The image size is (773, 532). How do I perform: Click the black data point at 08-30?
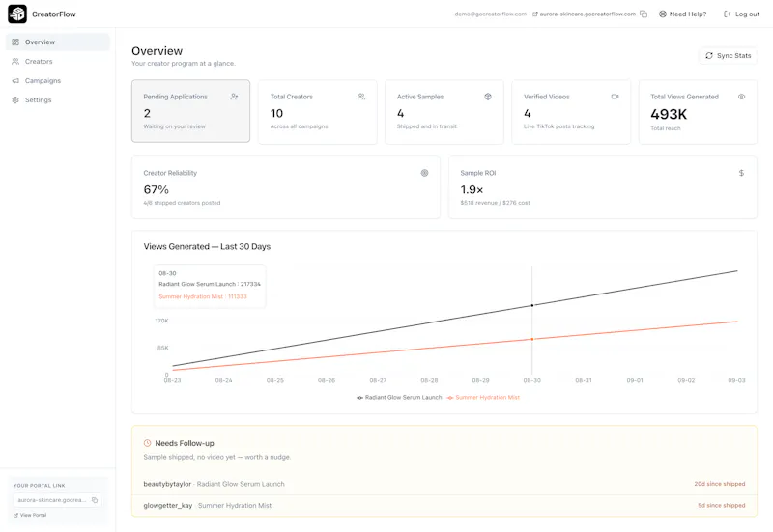point(532,305)
